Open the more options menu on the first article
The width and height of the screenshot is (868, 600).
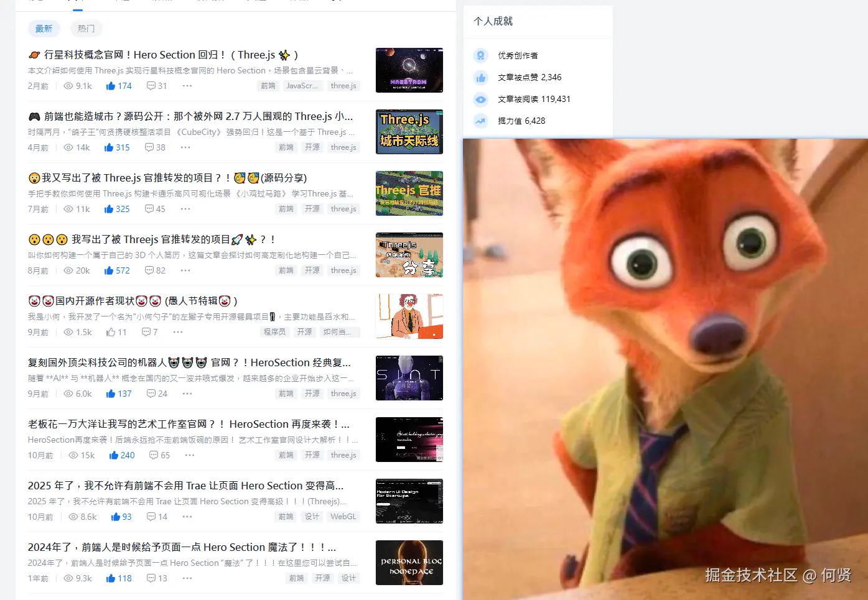tap(187, 86)
